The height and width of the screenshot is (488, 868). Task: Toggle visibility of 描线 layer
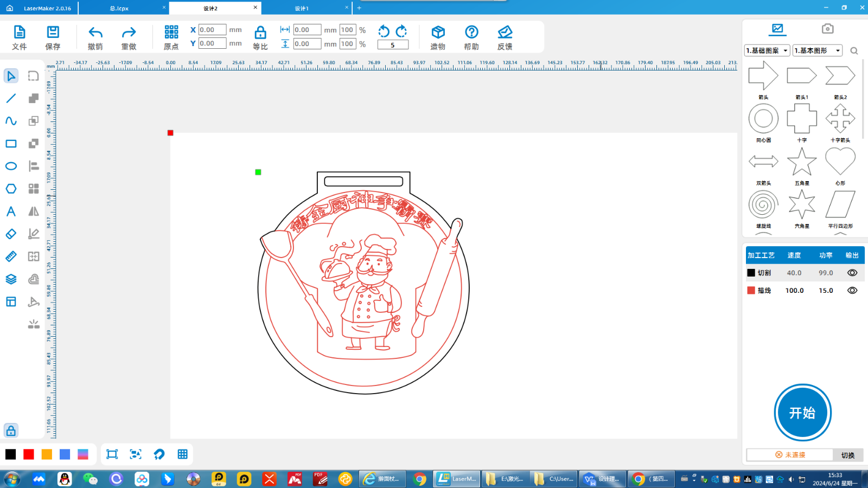[852, 291]
